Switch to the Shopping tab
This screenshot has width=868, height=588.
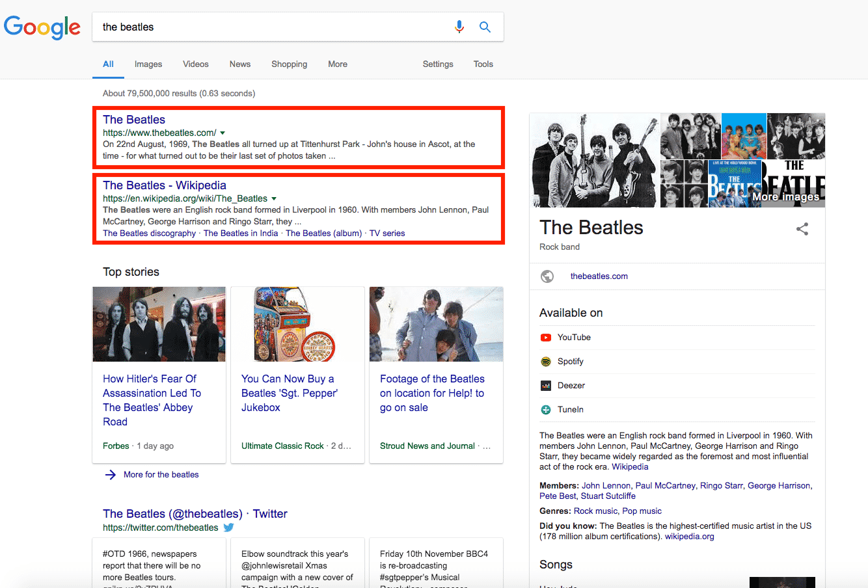click(290, 64)
